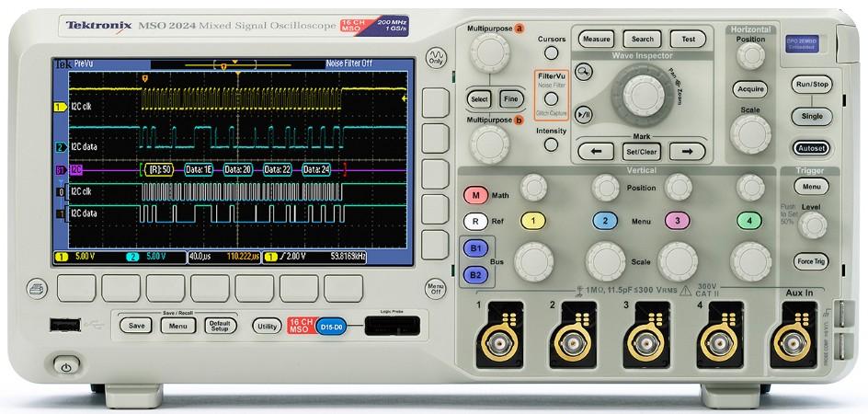Image resolution: width=868 pixels, height=414 pixels.
Task: Open the Test menu
Action: click(688, 40)
